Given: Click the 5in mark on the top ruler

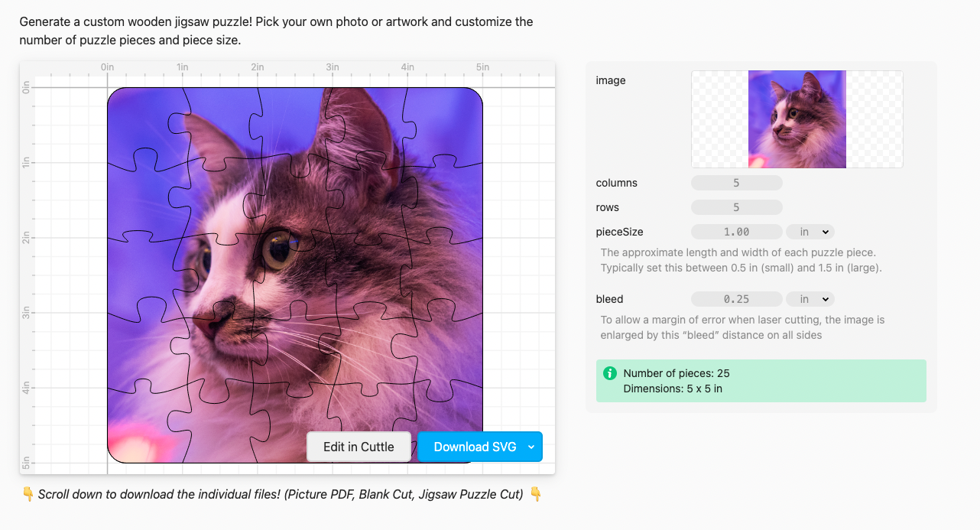Looking at the screenshot, I should pyautogui.click(x=482, y=68).
